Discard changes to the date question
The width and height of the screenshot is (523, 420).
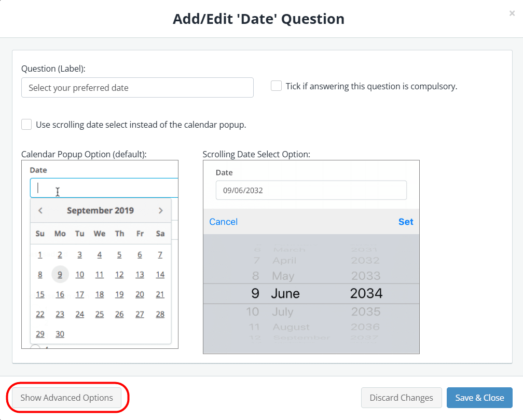[x=401, y=397]
